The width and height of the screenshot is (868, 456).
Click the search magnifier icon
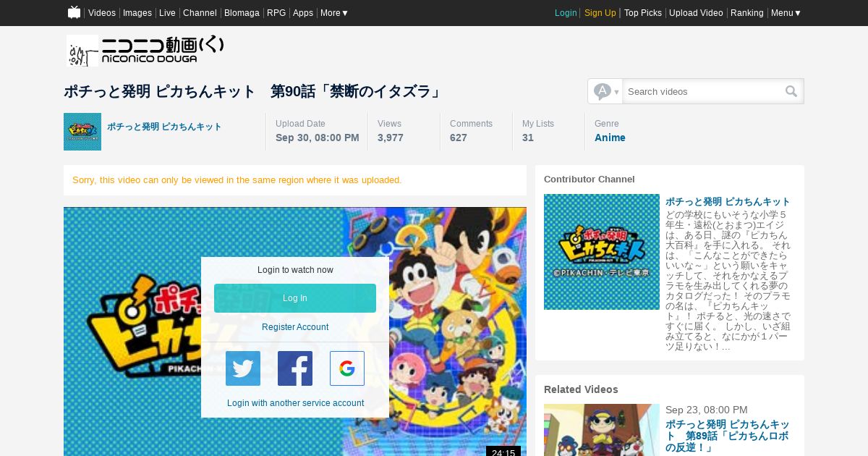[791, 91]
